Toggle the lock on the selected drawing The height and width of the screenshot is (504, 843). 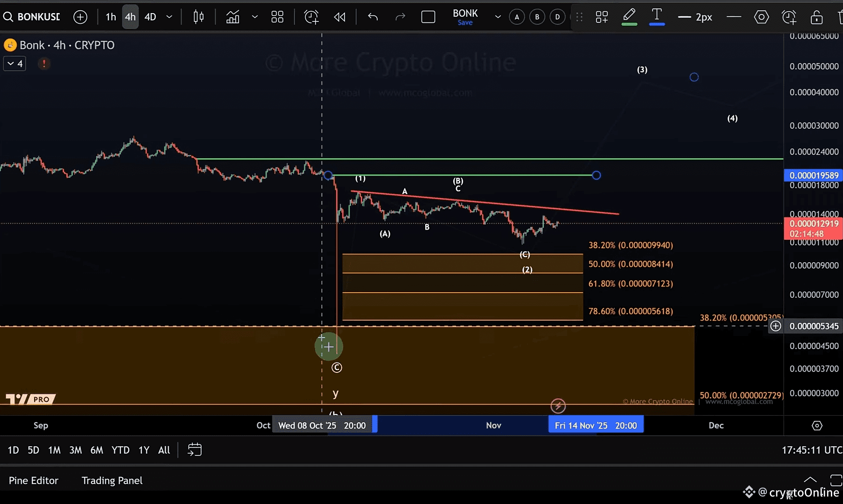(816, 17)
